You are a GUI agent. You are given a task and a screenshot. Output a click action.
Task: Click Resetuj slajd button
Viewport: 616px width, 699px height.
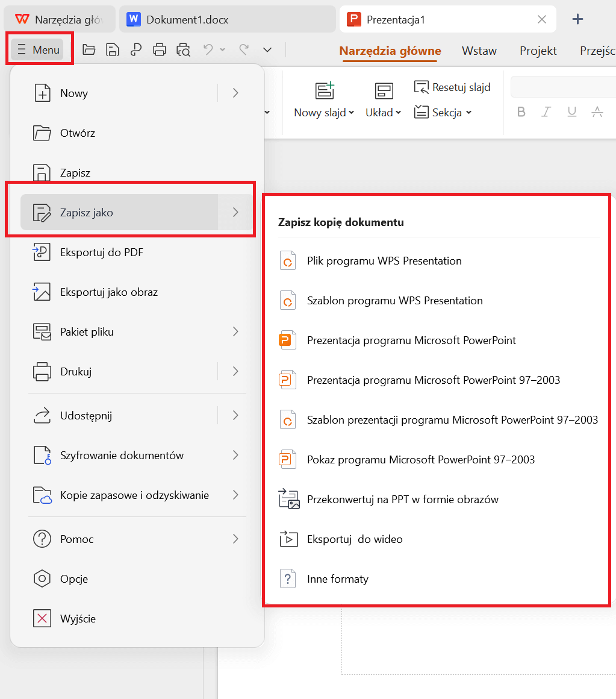(452, 87)
